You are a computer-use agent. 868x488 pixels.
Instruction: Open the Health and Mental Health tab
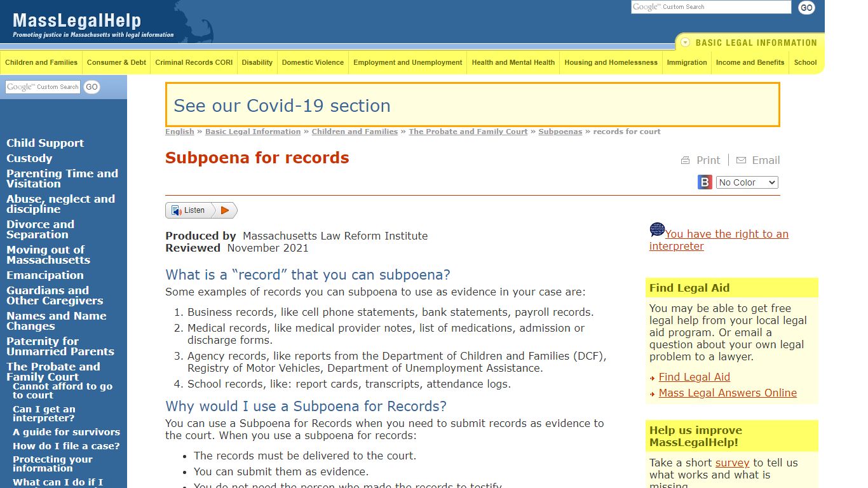[513, 62]
